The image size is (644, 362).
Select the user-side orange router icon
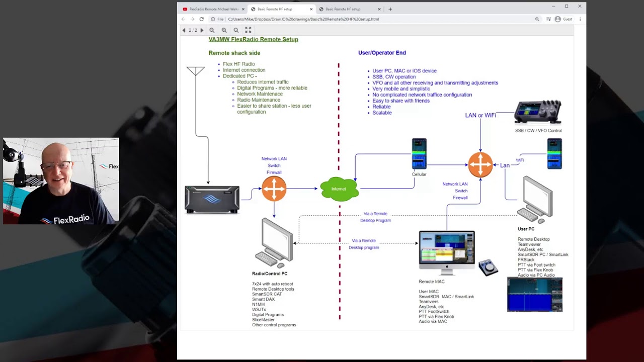tap(480, 164)
